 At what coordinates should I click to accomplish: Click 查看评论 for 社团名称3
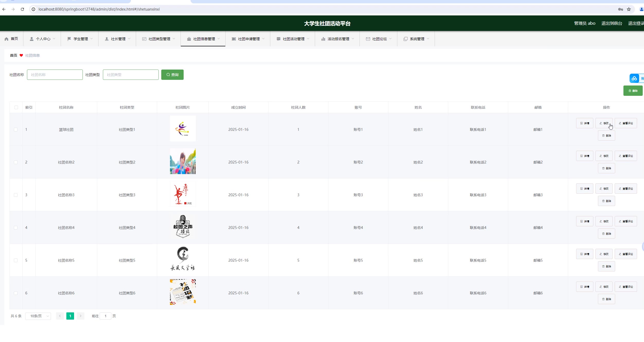click(626, 189)
